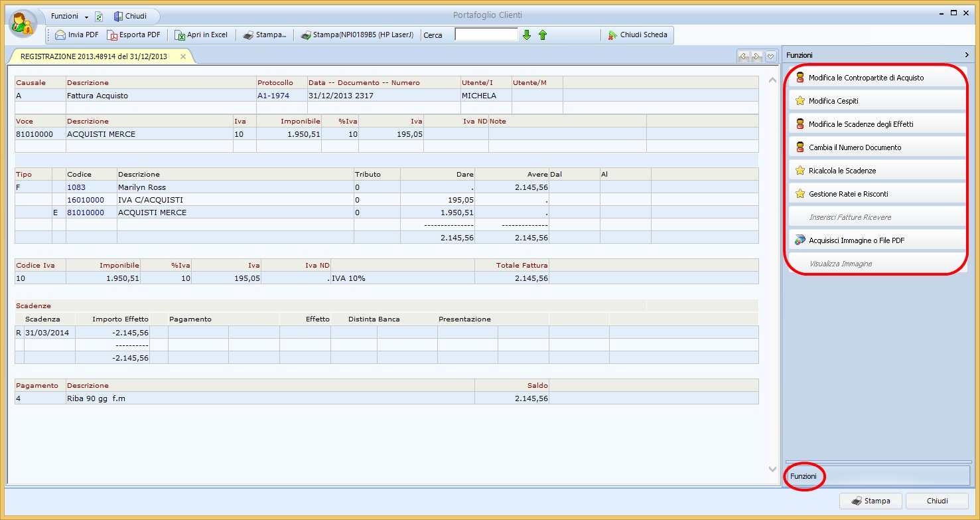Click the green down arrow search-next icon
This screenshot has height=520, width=980.
pos(527,35)
